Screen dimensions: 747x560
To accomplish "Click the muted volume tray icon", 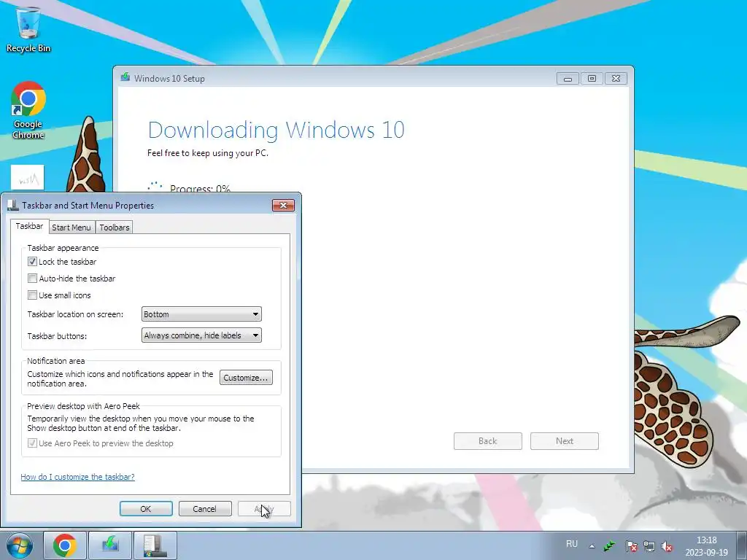I will (667, 546).
